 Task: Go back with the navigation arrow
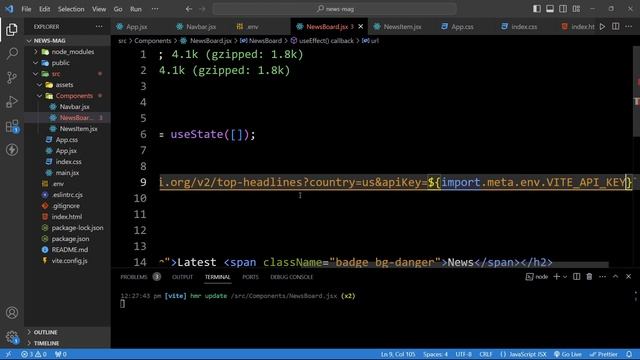click(x=189, y=9)
